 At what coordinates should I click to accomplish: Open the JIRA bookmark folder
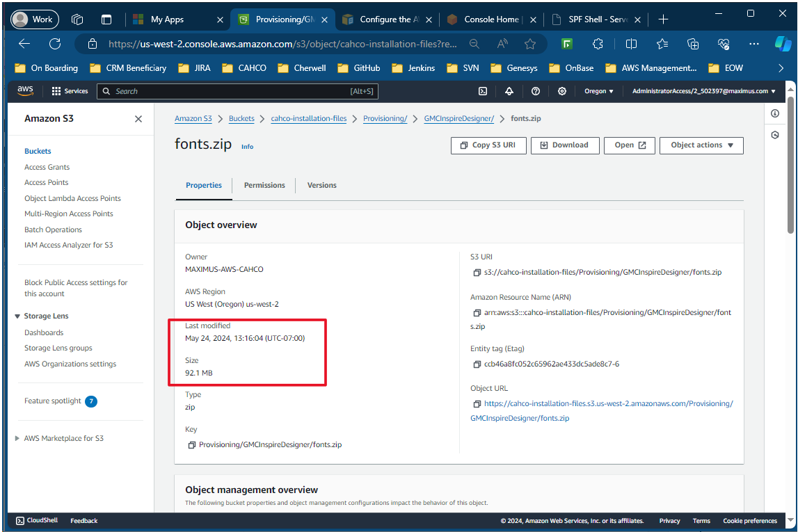(194, 68)
